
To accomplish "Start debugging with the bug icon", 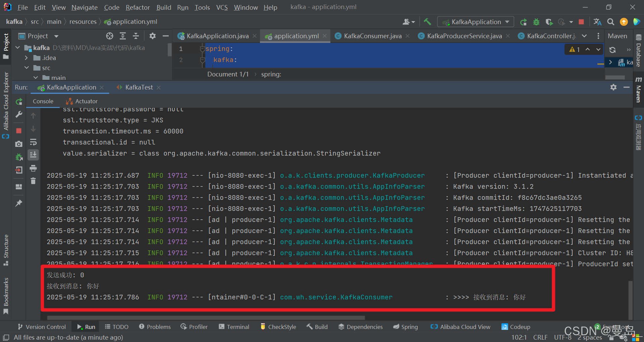I will click(x=536, y=22).
